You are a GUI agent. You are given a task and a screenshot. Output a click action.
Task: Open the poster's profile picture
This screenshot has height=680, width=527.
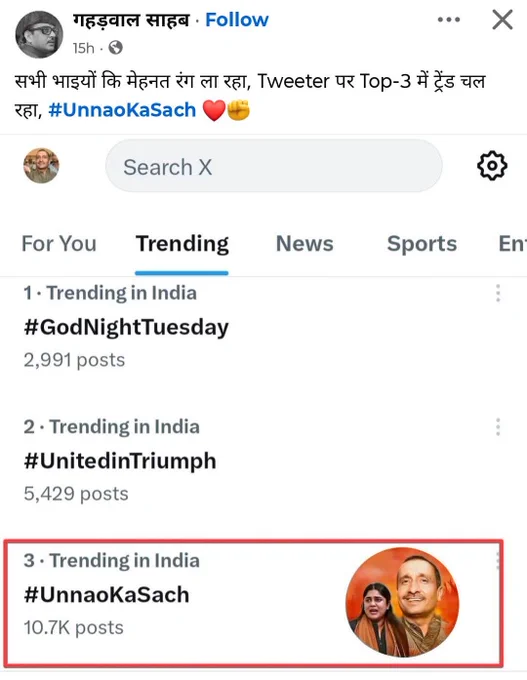pyautogui.click(x=39, y=35)
